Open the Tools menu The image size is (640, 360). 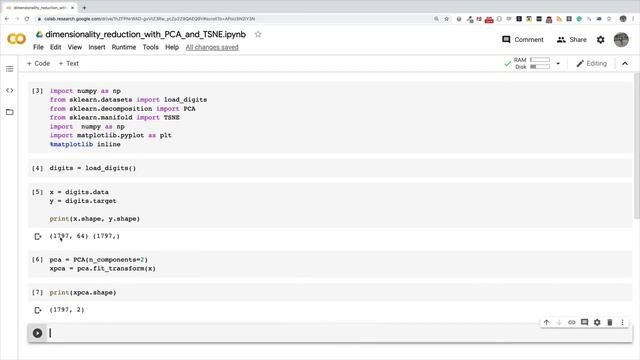coord(150,47)
